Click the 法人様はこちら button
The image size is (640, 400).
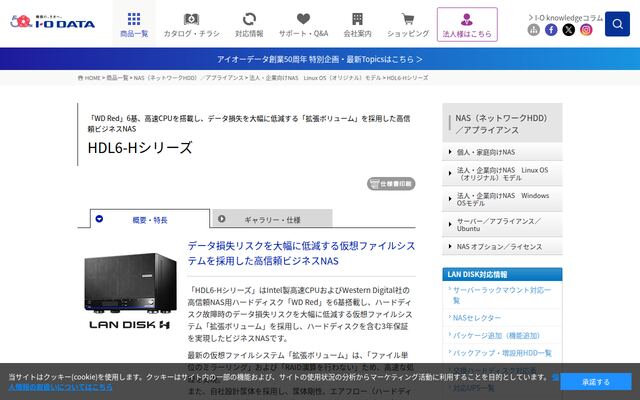467,24
